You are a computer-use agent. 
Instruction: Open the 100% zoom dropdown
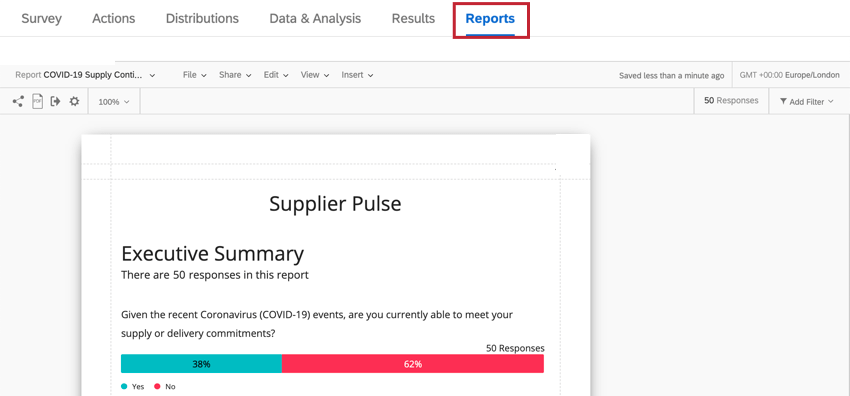[114, 102]
